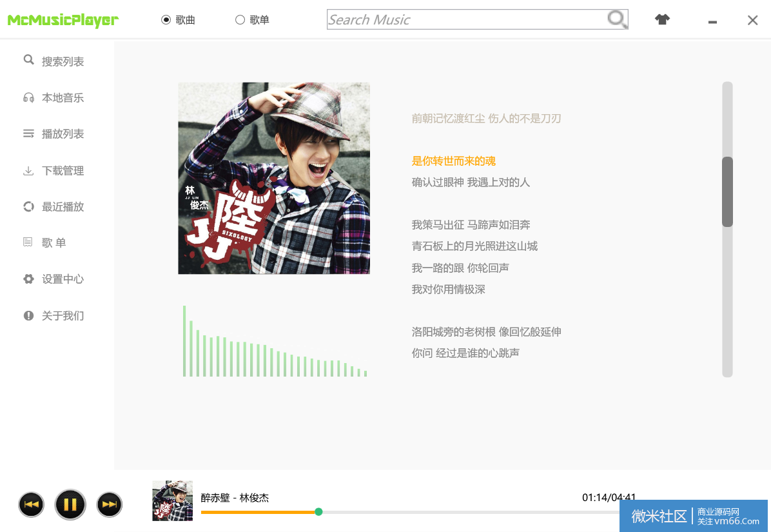Click the lyric 我对你用情极深
771x532 pixels.
coord(449,289)
